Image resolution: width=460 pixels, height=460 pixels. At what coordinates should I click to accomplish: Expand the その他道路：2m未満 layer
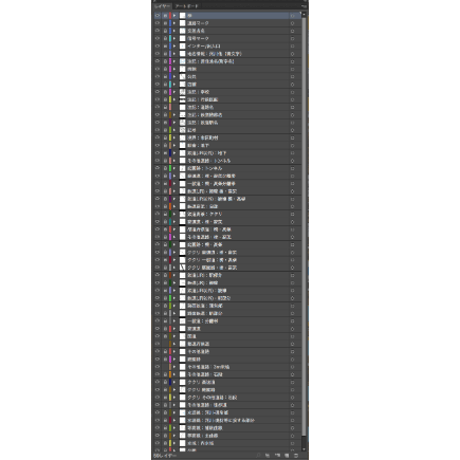click(174, 367)
